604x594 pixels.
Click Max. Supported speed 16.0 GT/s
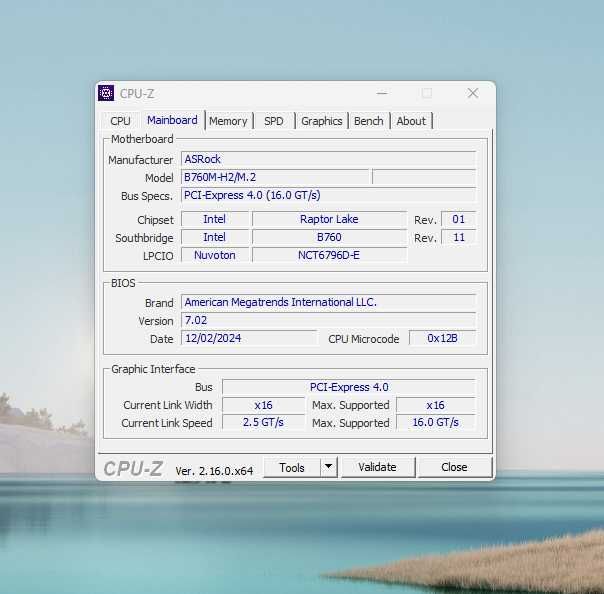pos(436,423)
